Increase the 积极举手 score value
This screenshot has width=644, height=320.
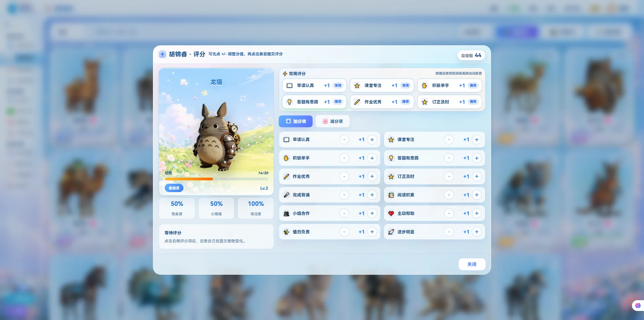372,158
